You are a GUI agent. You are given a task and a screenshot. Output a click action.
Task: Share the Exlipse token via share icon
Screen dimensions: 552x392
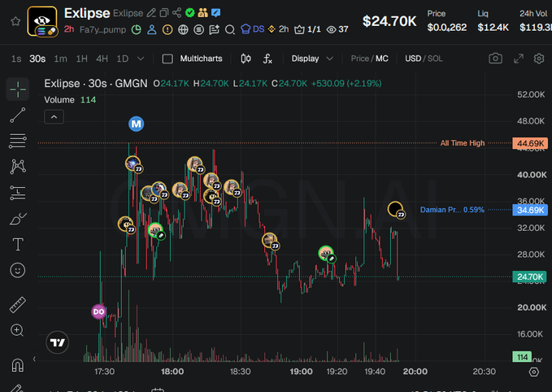[x=176, y=13]
